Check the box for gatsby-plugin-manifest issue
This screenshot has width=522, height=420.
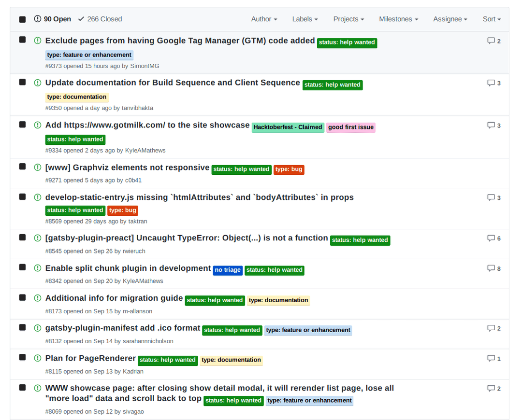[22, 327]
